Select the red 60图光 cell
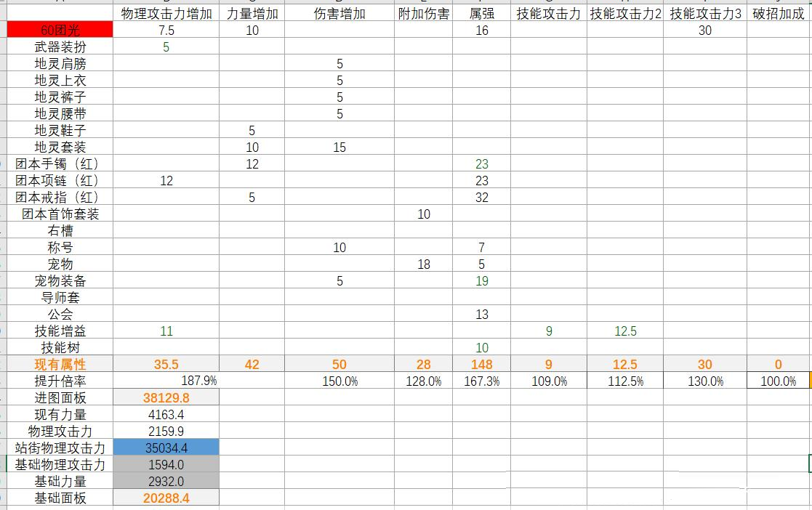The image size is (812, 510). click(60, 30)
